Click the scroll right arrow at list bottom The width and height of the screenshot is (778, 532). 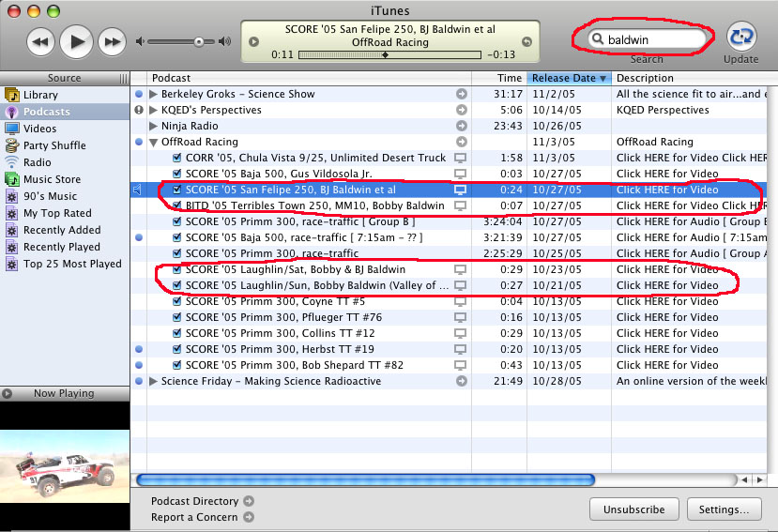tap(759, 479)
